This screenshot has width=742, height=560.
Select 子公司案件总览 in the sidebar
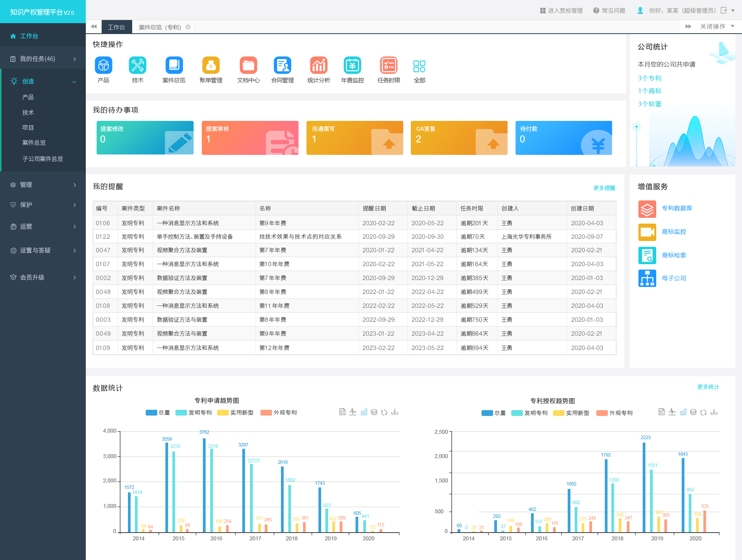43,159
